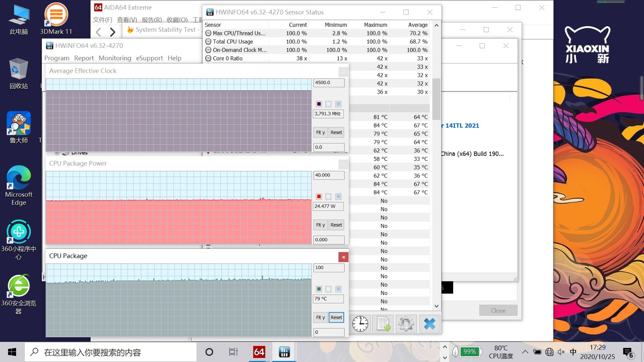
Task: Open the 鲁大师 desktop shortcut
Action: click(x=19, y=128)
